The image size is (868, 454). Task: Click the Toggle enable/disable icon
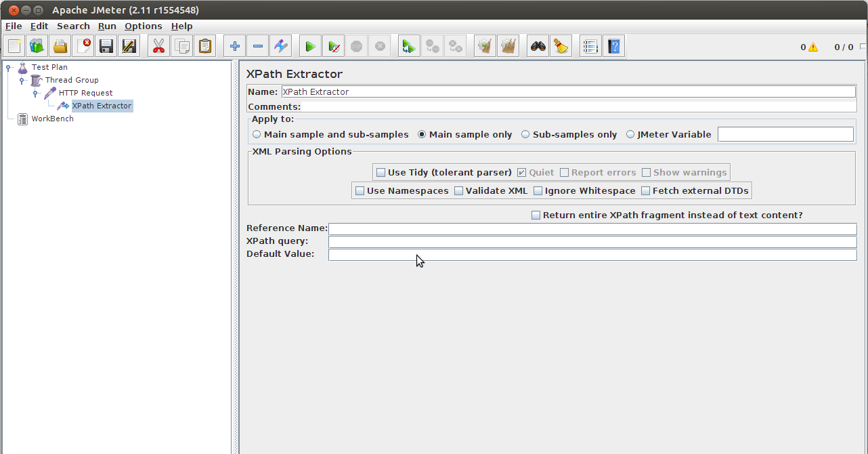280,47
